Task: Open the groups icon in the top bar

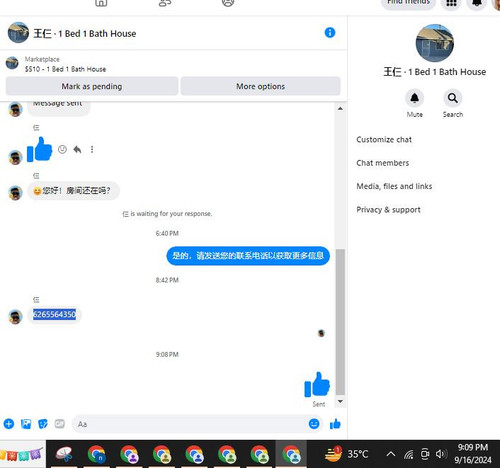Action: (228, 3)
